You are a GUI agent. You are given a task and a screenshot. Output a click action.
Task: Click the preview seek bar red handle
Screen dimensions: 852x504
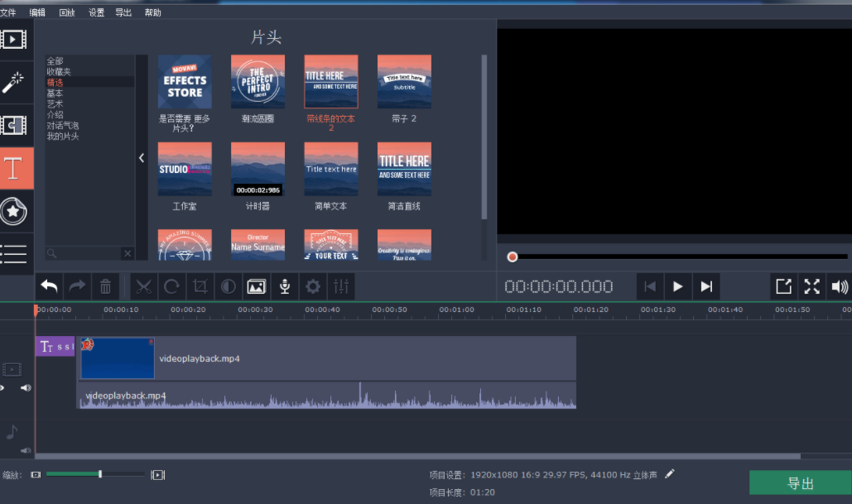pos(512,257)
